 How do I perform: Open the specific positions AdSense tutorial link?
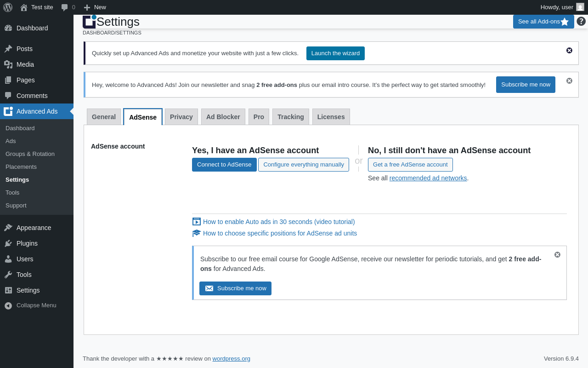coord(280,233)
